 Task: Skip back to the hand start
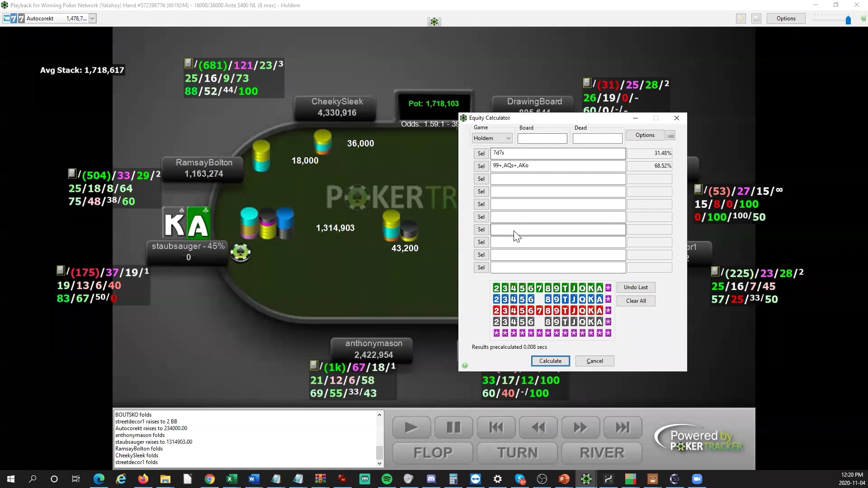495,427
